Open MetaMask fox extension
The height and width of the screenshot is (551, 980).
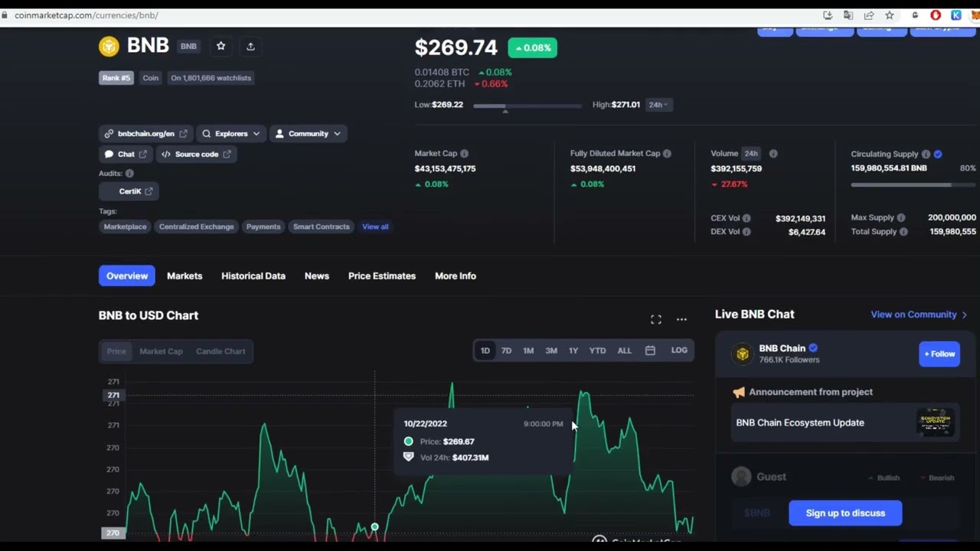point(976,15)
